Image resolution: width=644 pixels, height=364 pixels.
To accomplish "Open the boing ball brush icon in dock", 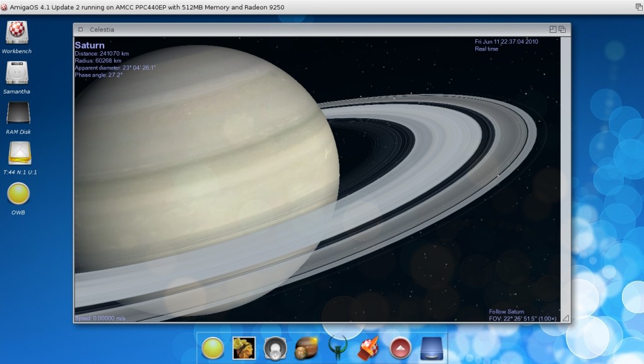I will tap(369, 348).
